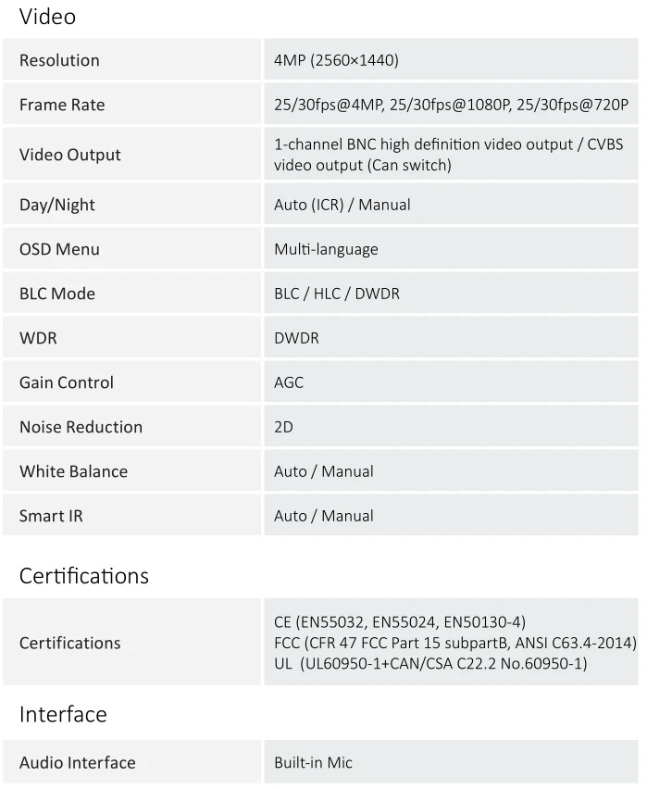This screenshot has height=789, width=672.
Task: Select the Built-in Mic value cell
Action: pos(451,762)
